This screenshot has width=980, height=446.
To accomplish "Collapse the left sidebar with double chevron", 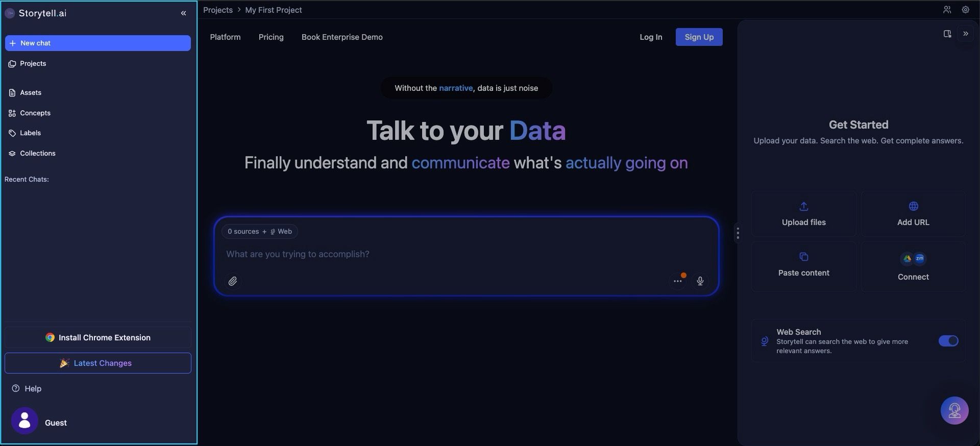I will (183, 13).
